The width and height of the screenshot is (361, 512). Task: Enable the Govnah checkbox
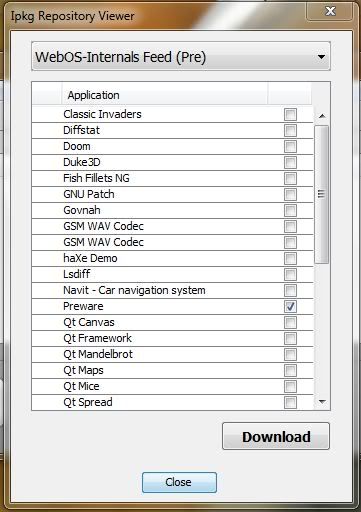[290, 210]
